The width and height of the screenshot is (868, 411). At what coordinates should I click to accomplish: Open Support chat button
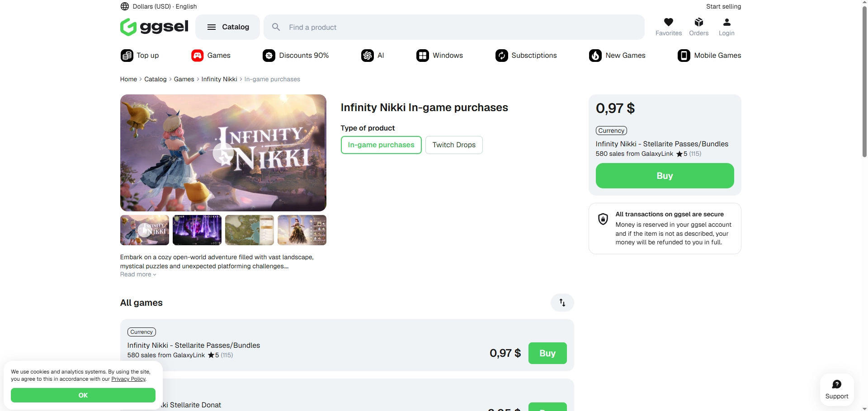837,390
